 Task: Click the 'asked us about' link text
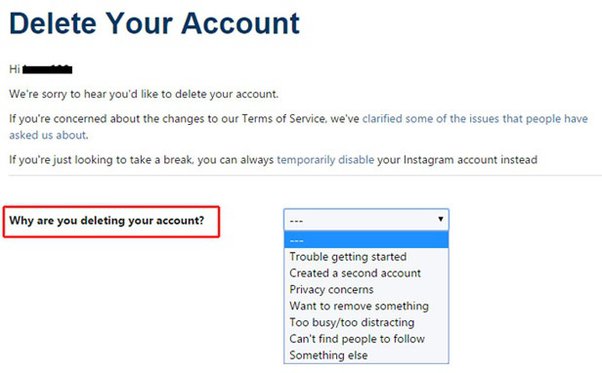pos(48,135)
